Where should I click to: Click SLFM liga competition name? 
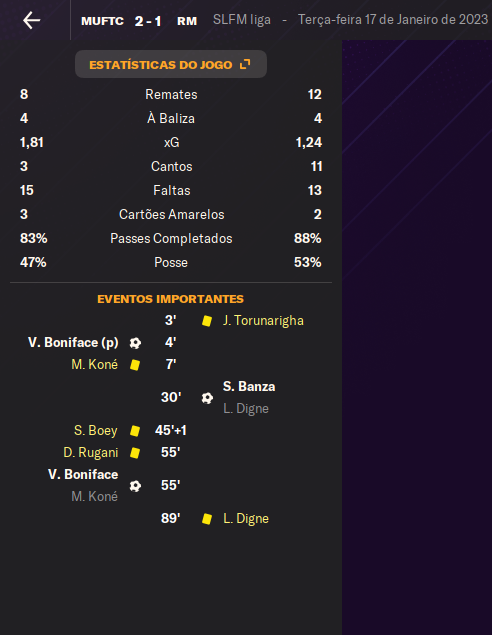click(x=242, y=20)
